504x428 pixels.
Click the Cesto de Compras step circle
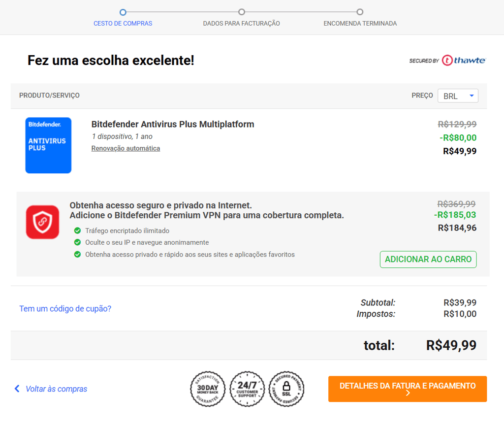point(123,12)
